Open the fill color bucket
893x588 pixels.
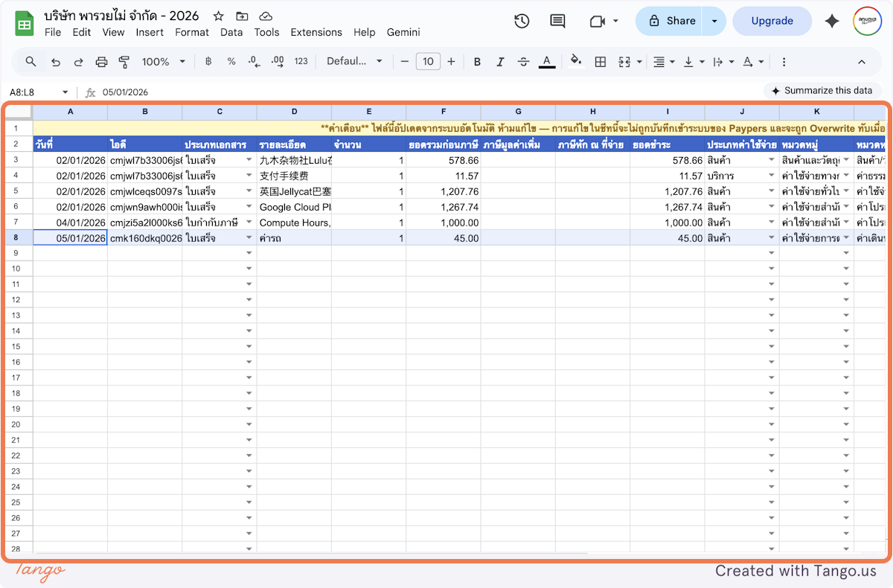575,62
